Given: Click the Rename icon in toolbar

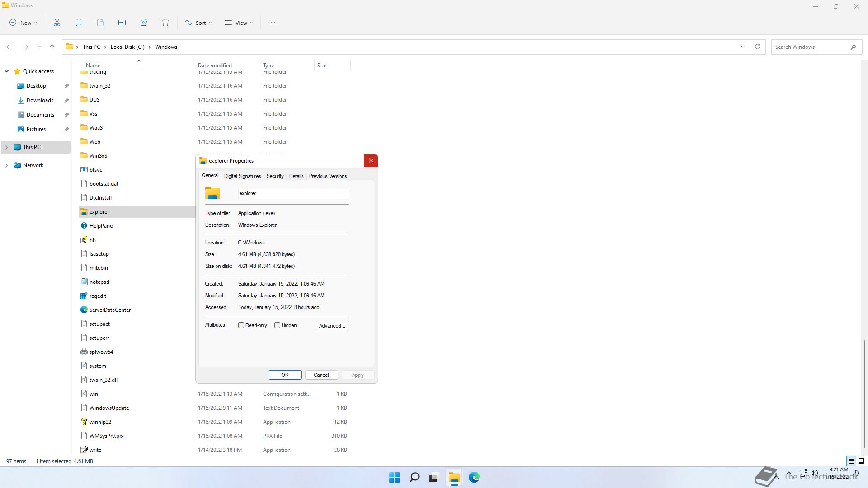Looking at the screenshot, I should (122, 23).
